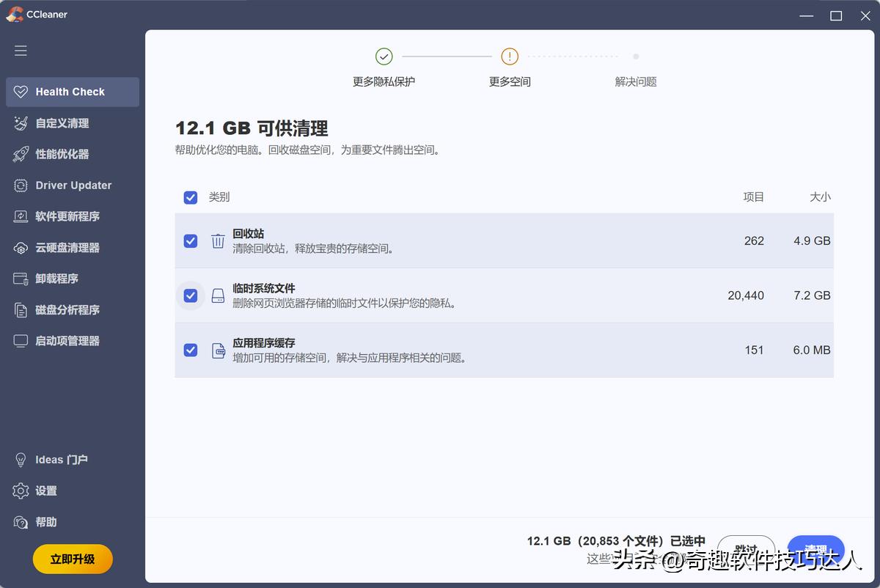Uncheck the select-all 类别 checkbox
Viewport: 880px width, 588px height.
tap(190, 196)
